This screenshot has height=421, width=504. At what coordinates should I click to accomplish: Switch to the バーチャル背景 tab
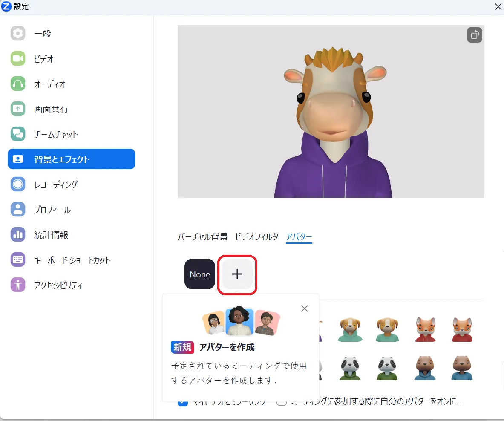click(x=202, y=237)
